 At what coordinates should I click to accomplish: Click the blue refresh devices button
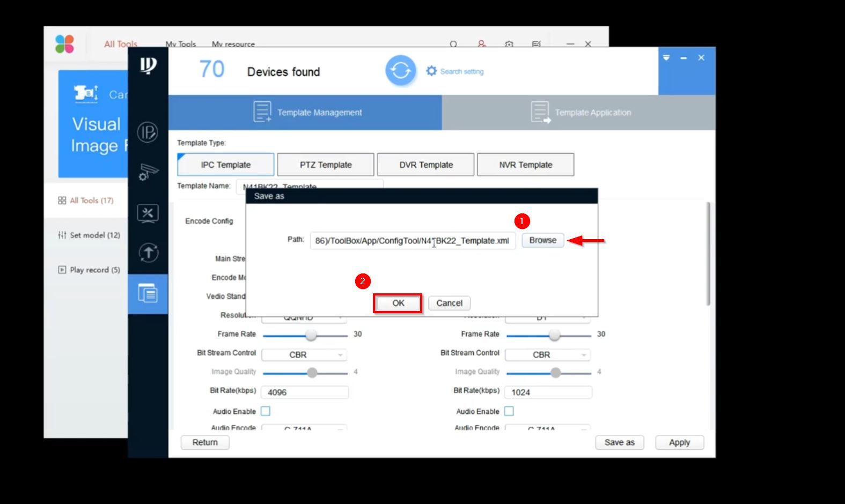400,70
